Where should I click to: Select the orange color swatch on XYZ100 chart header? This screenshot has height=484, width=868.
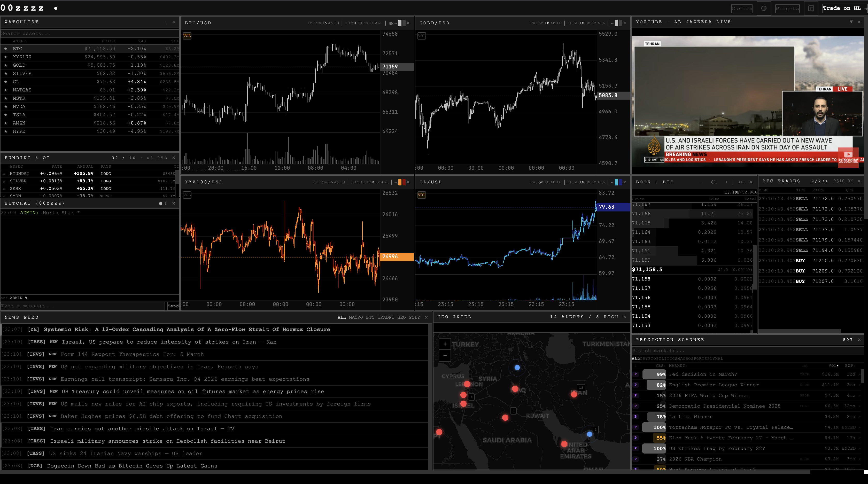[x=400, y=182]
